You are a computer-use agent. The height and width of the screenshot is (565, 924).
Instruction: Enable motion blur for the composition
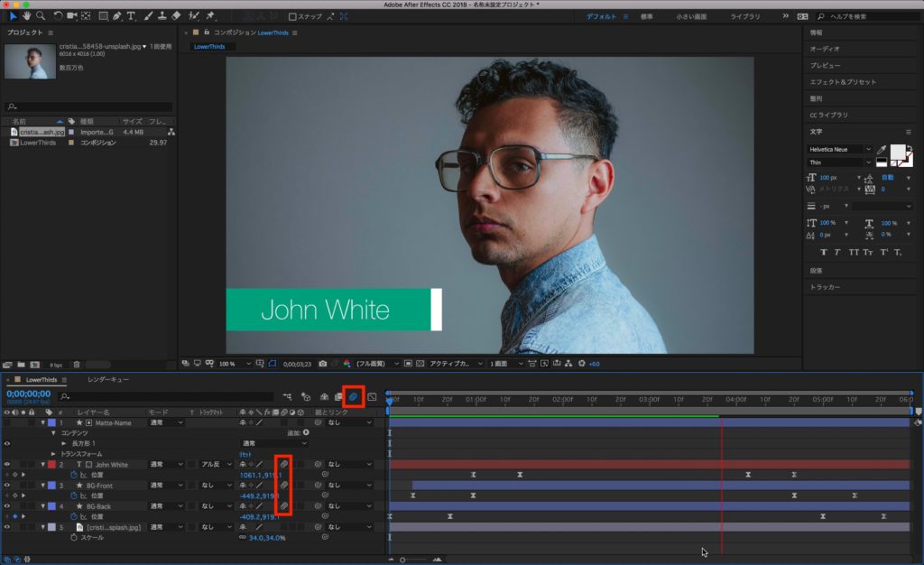click(x=355, y=396)
